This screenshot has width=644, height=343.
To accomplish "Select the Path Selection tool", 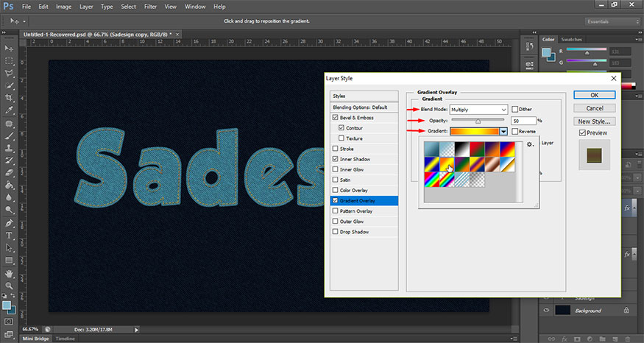I will click(9, 248).
